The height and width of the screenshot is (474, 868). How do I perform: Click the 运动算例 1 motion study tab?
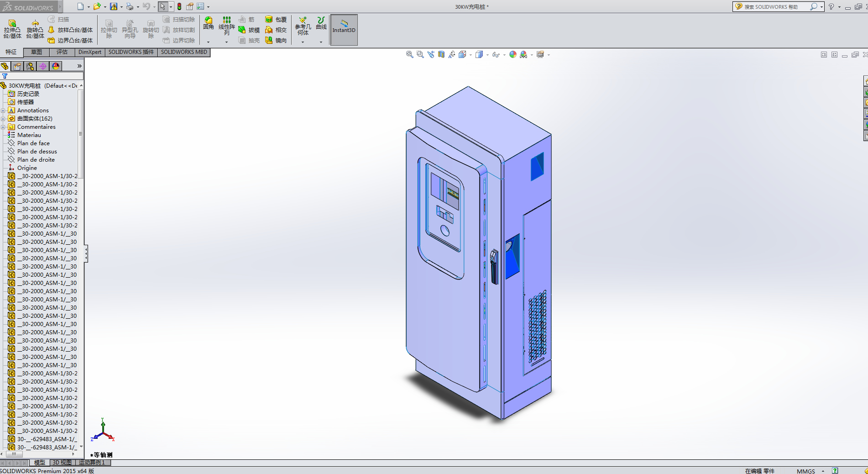pos(92,463)
